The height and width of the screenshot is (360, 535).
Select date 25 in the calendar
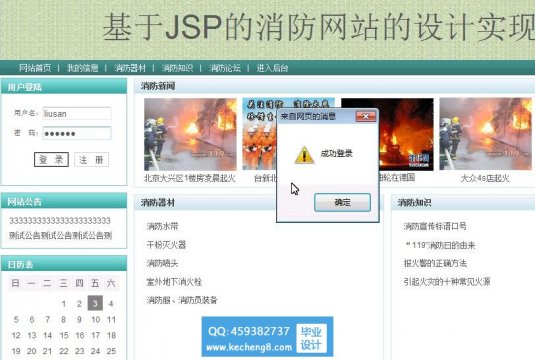click(111, 351)
